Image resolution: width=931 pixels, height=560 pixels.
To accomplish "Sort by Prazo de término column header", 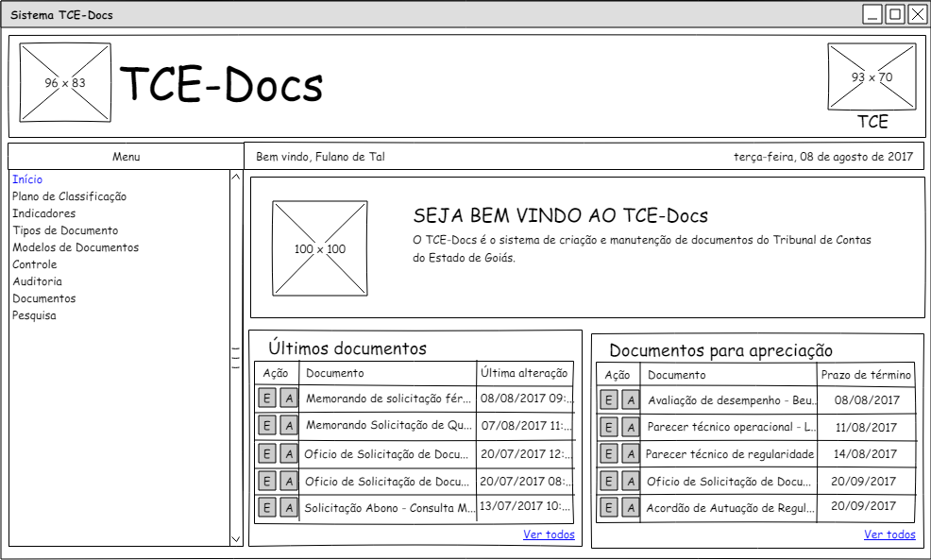I will click(866, 375).
